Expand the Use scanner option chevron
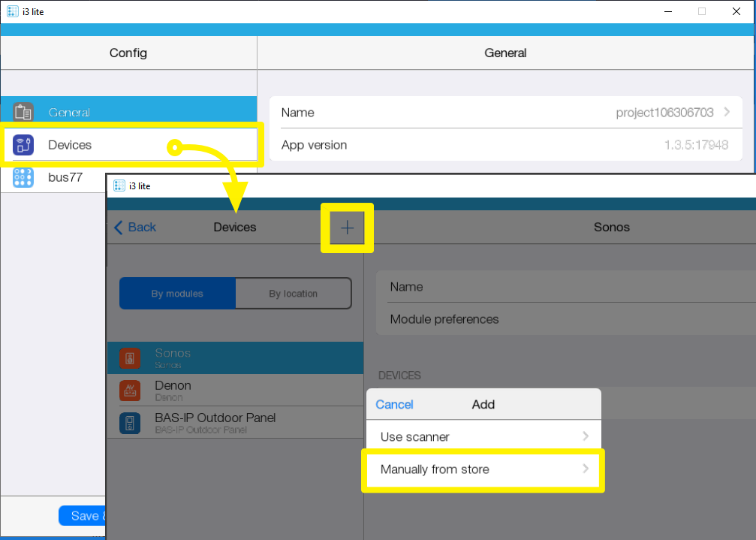Viewport: 756px width, 540px height. 586,436
